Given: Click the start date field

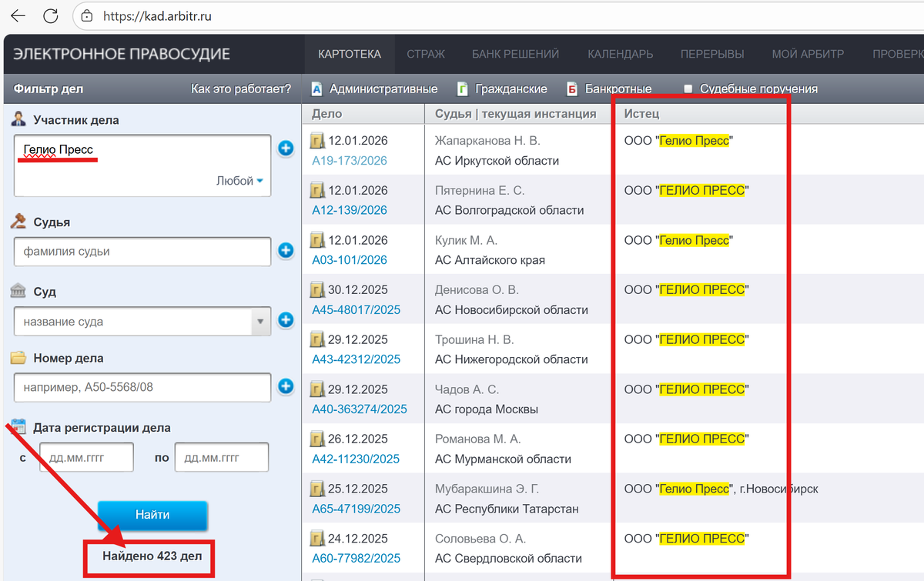Looking at the screenshot, I should click(86, 457).
